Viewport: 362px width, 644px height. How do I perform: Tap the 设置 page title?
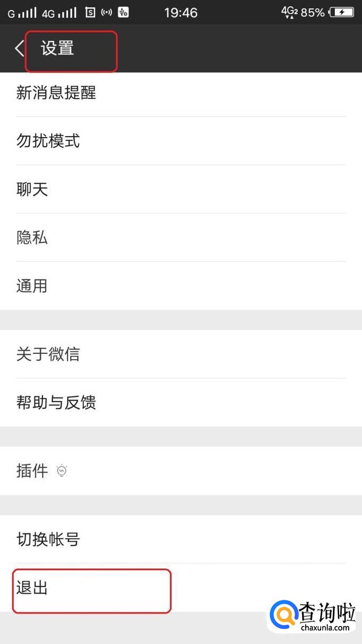pos(57,49)
